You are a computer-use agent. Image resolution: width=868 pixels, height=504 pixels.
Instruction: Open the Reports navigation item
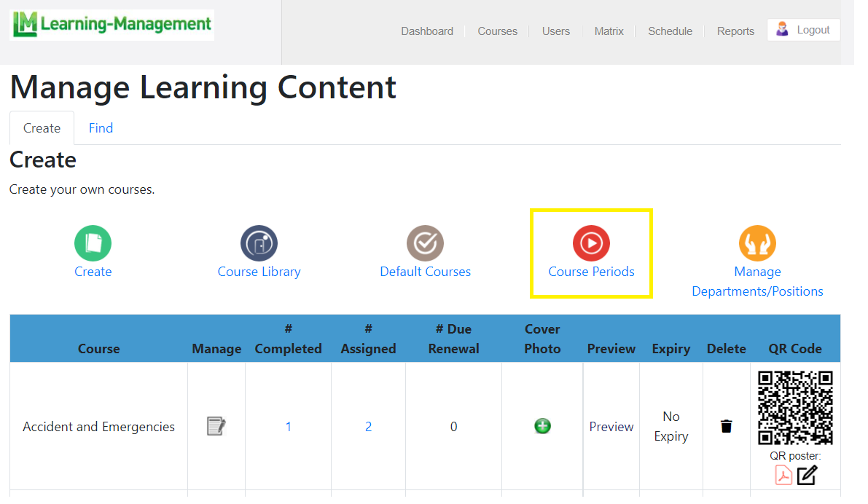735,31
